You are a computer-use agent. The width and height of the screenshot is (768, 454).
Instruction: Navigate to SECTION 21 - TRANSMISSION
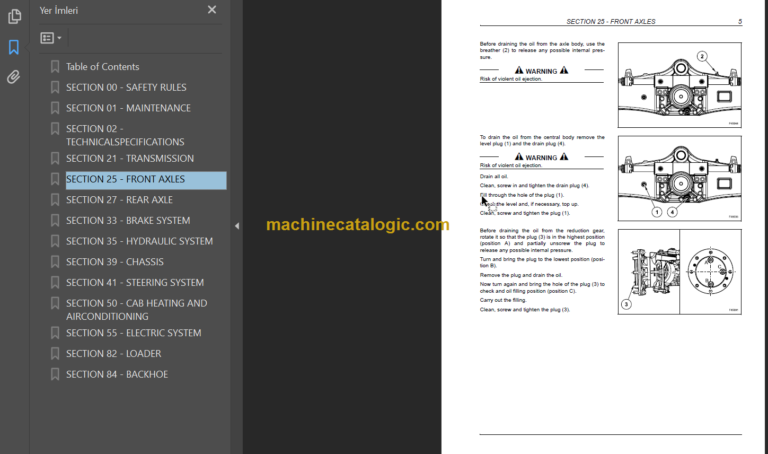pyautogui.click(x=130, y=158)
